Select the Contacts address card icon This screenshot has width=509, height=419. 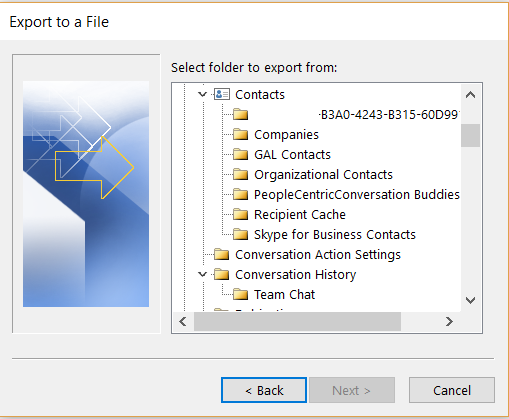click(222, 94)
